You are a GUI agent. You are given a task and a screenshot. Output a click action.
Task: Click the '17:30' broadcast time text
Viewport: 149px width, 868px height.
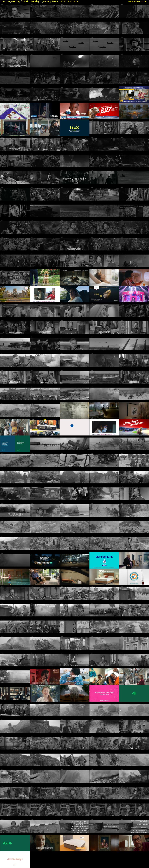pyautogui.click(x=63, y=1)
